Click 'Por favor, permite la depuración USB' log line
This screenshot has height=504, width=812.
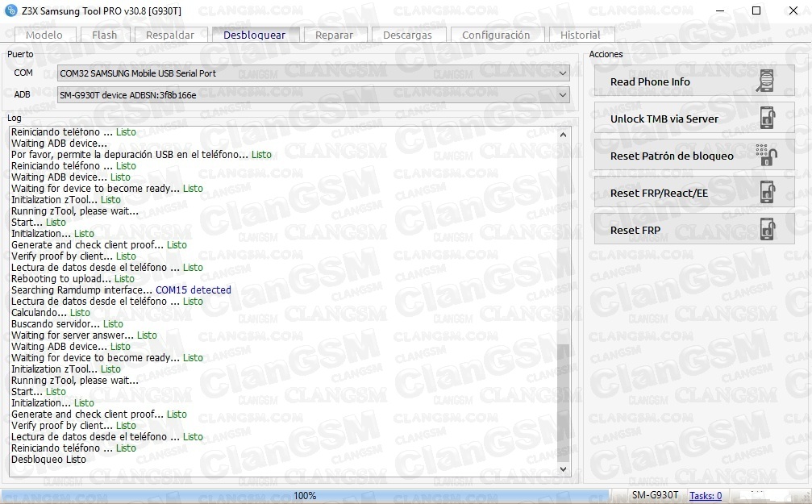click(x=141, y=154)
